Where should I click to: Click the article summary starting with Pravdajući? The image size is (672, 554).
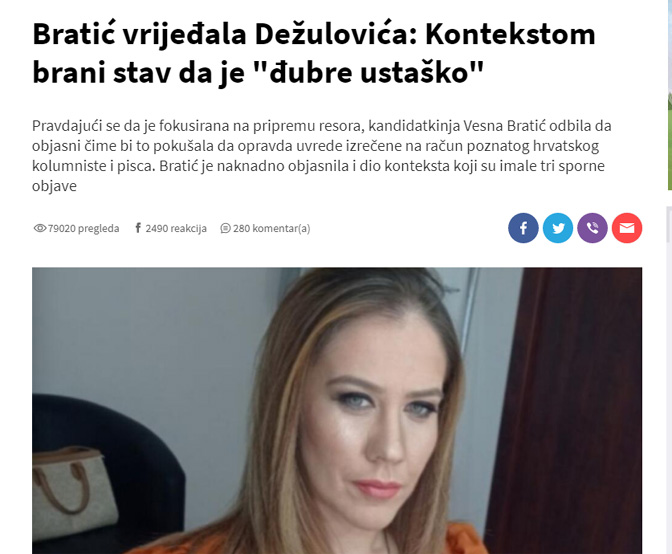click(321, 156)
